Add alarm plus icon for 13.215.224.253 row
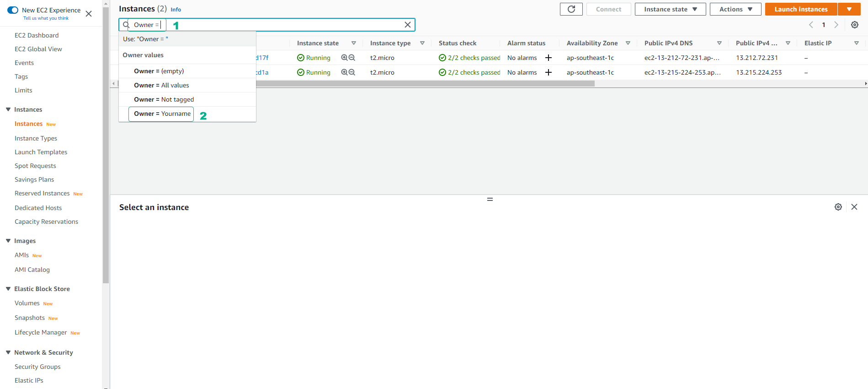 coord(548,72)
